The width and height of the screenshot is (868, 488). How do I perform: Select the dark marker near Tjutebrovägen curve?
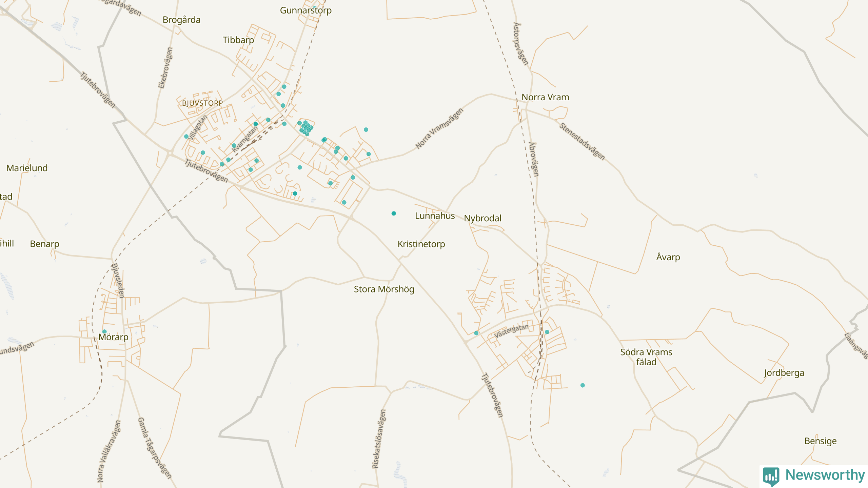(295, 194)
